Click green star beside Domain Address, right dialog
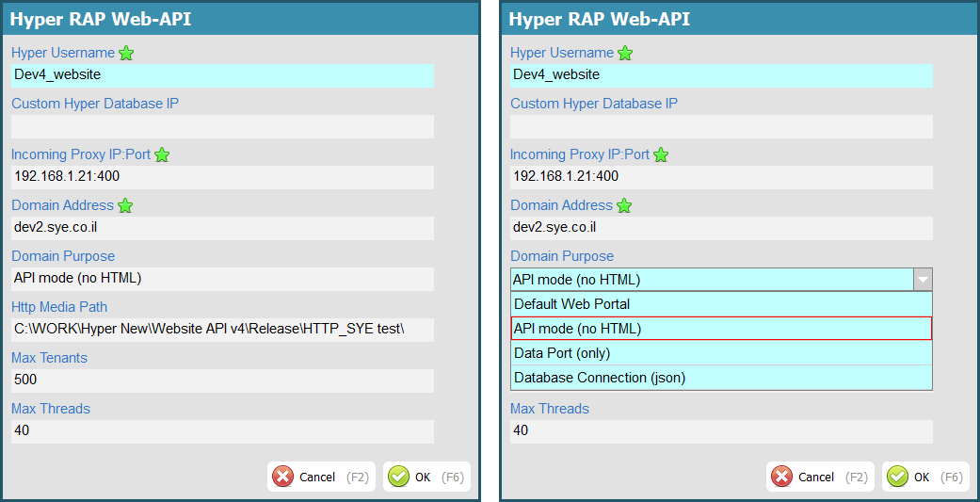Image resolution: width=980 pixels, height=502 pixels. pos(624,206)
